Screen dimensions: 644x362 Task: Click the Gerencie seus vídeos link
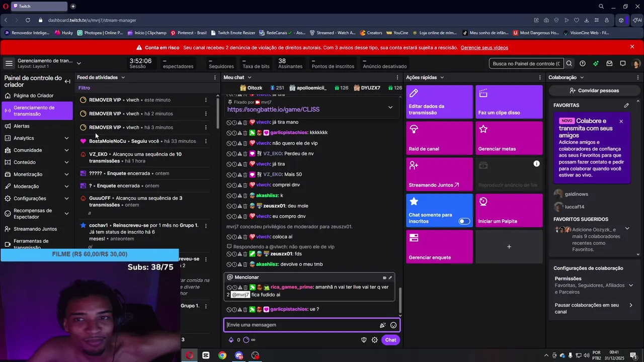[x=484, y=48]
